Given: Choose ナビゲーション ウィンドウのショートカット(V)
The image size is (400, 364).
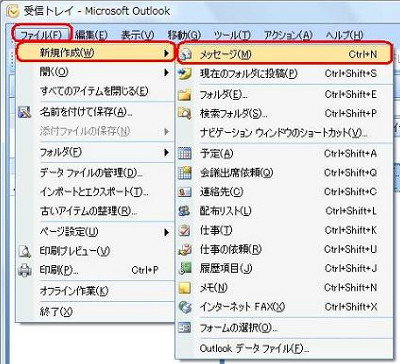Looking at the screenshot, I should [x=284, y=133].
